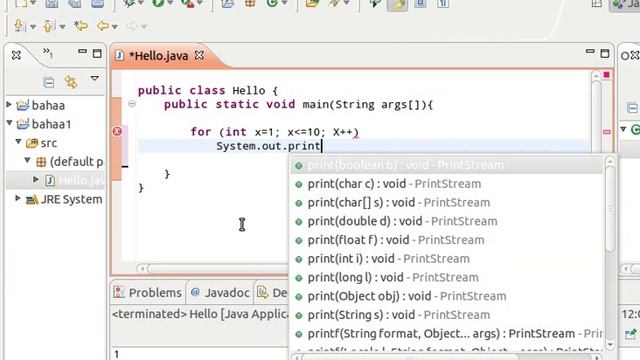Image resolution: width=640 pixels, height=360 pixels.
Task: Expand the bahaa project node
Action: point(9,104)
